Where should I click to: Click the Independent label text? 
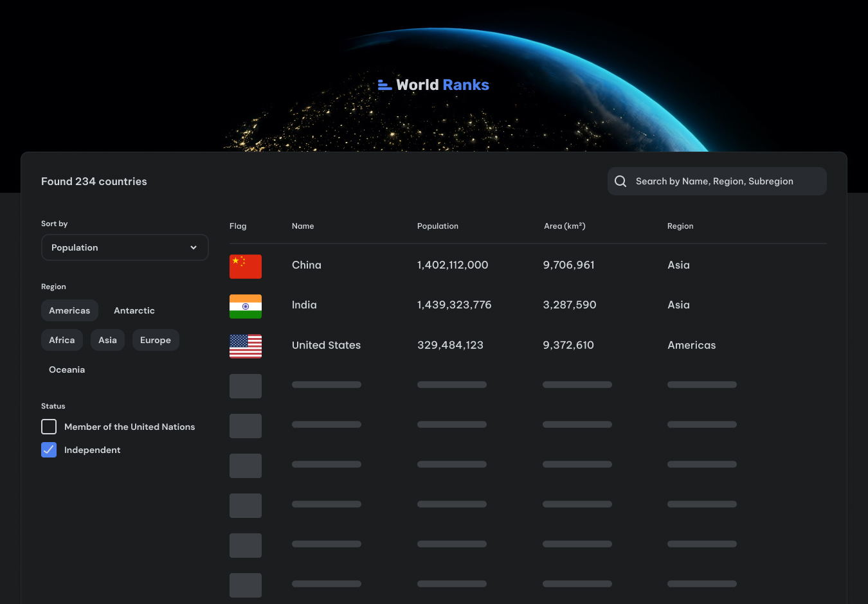click(92, 450)
